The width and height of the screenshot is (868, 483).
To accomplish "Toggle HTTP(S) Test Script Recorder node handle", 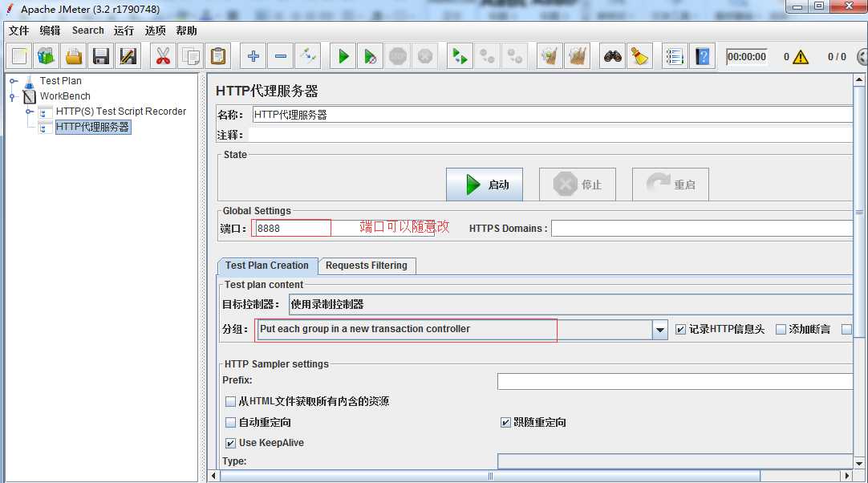I will [x=30, y=112].
